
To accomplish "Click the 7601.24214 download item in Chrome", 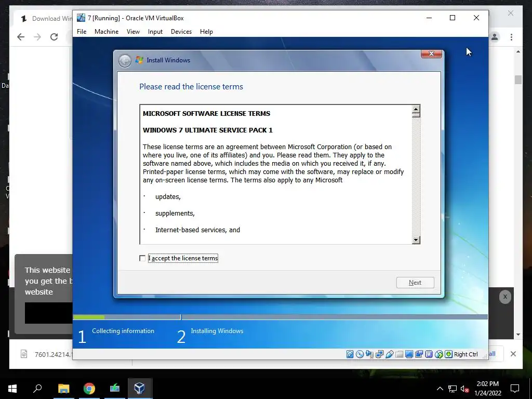I will (x=47, y=354).
